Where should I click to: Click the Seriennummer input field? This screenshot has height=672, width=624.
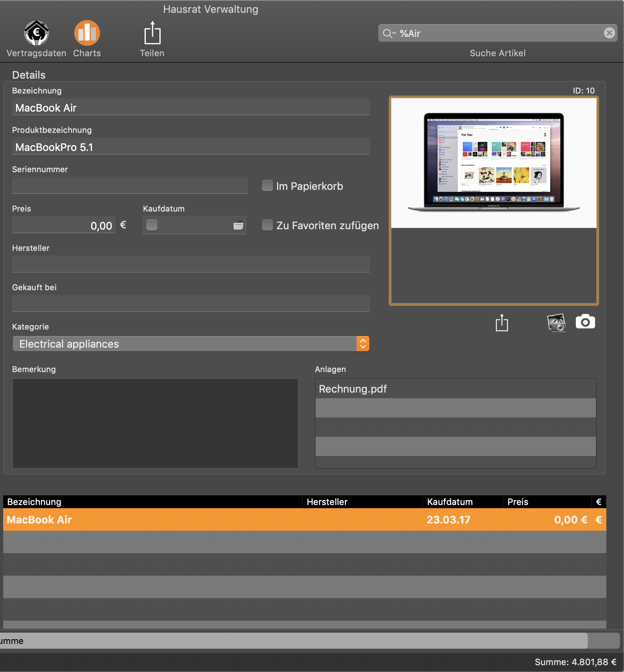pyautogui.click(x=130, y=186)
